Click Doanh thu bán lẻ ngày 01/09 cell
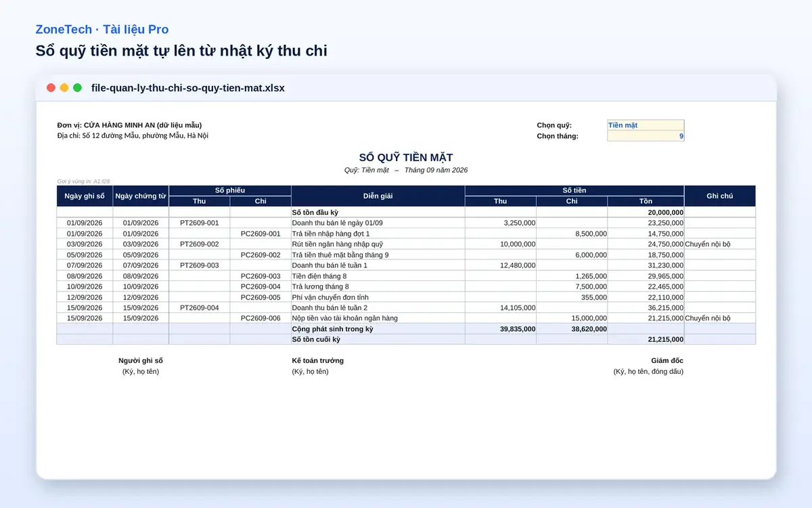Viewport: 812px width, 508px height. [x=378, y=223]
